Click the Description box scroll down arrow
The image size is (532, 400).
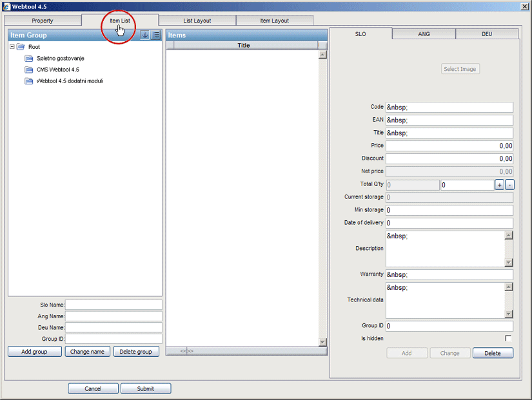pos(509,263)
